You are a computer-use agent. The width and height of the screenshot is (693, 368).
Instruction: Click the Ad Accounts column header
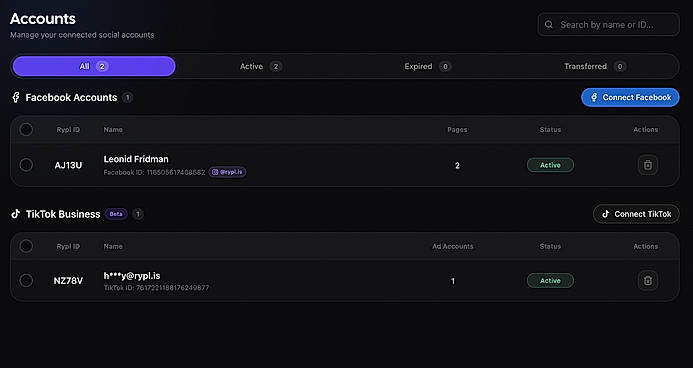coord(453,246)
